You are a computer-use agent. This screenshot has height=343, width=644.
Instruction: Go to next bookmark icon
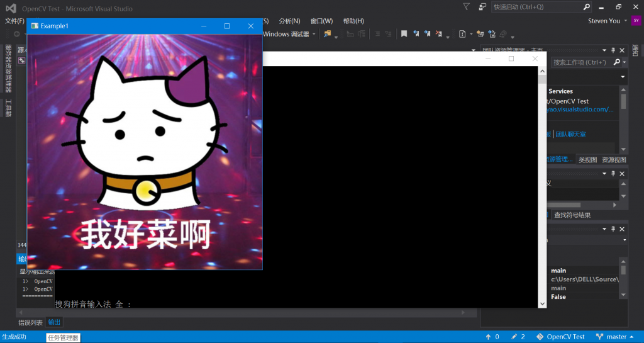(x=427, y=34)
